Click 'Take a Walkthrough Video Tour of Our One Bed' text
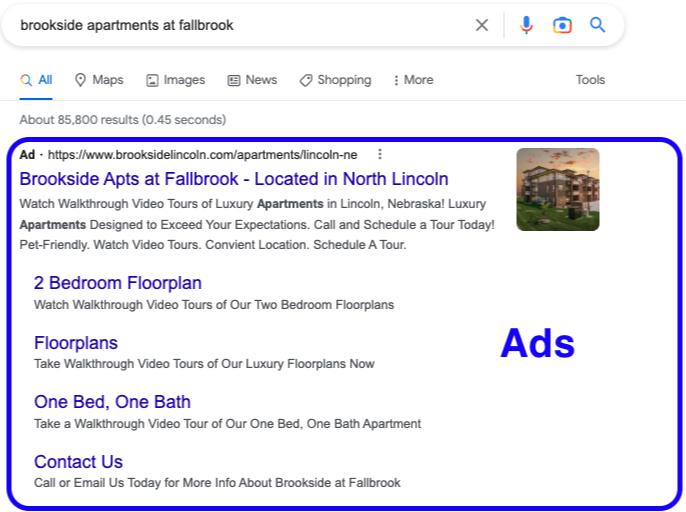686x512 pixels. 228,424
